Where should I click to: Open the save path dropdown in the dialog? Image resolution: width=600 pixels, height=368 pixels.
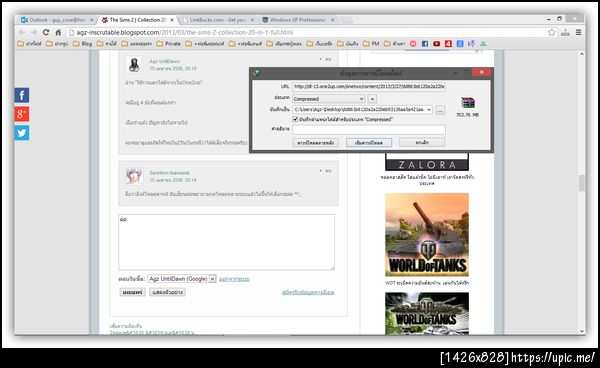[429, 109]
